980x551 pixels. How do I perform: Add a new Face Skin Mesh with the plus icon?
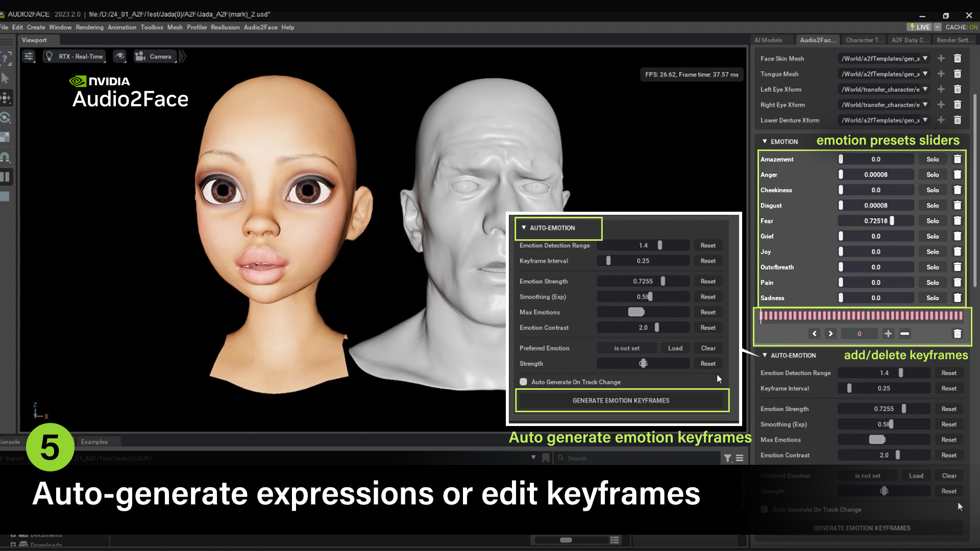pyautogui.click(x=941, y=58)
